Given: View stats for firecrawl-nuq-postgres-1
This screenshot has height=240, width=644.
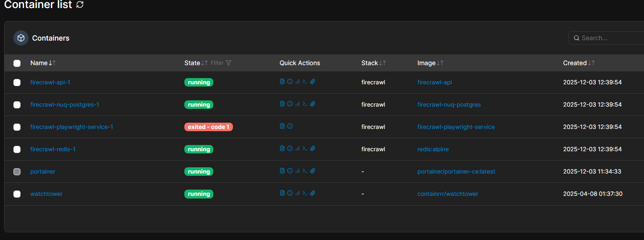Looking at the screenshot, I should pos(297,104).
